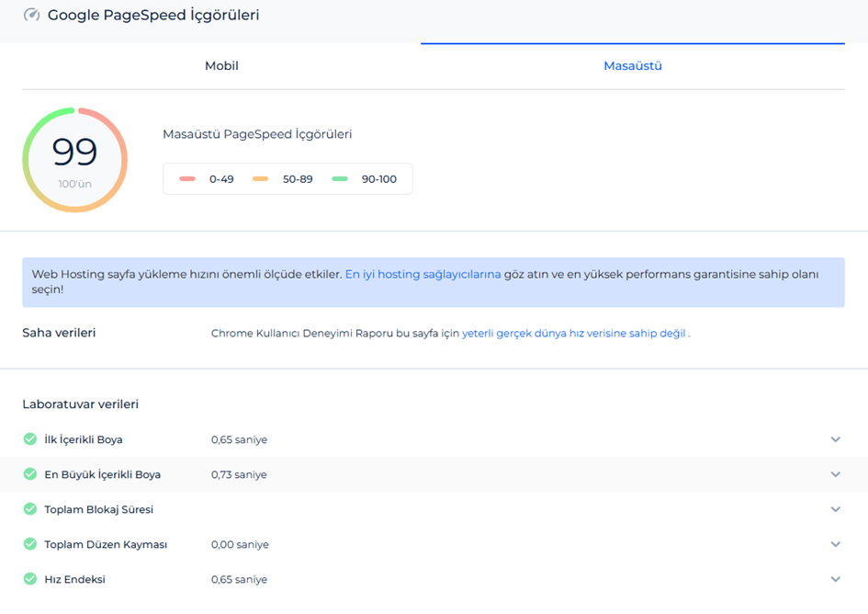Click the Masaüstü PageSpeed İçgörüleri heading
The height and width of the screenshot is (614, 868).
[x=257, y=134]
